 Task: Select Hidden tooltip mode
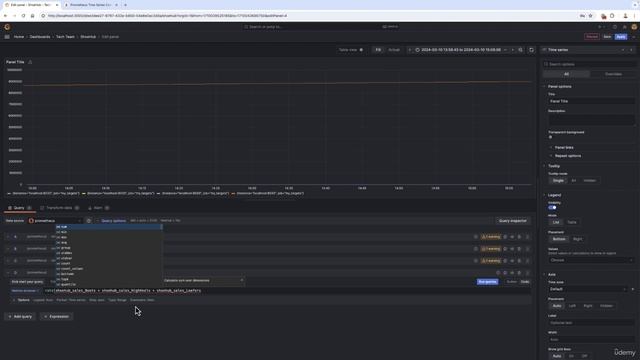589,180
